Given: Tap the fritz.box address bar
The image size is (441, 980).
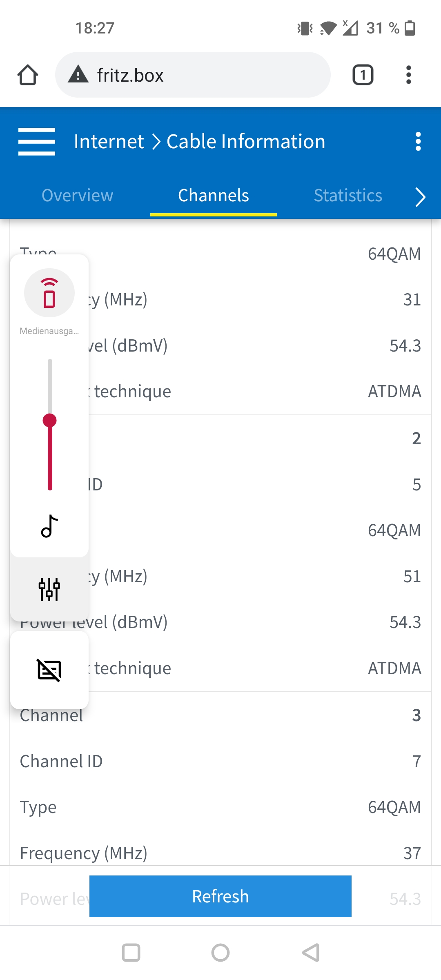Looking at the screenshot, I should [x=193, y=75].
